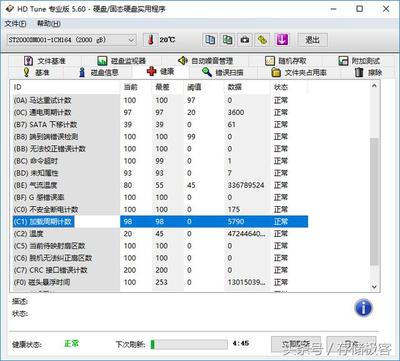Click the vertical scrollbar thumb

coord(374,202)
